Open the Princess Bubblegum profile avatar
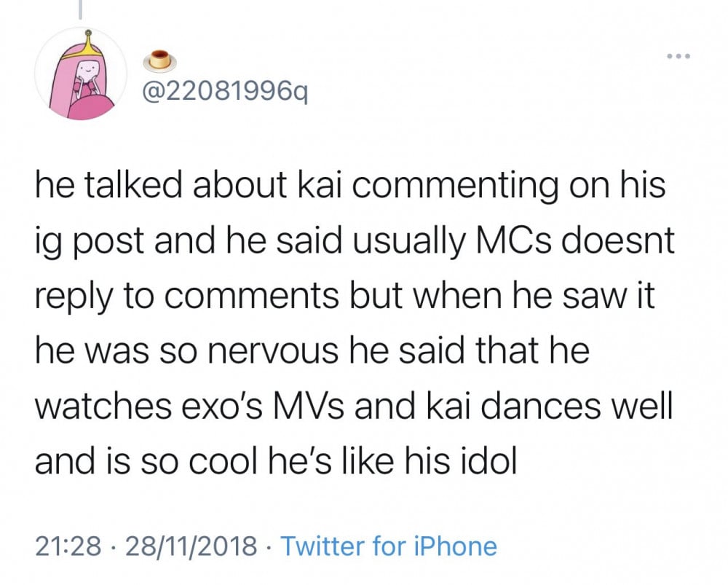Image resolution: width=728 pixels, height=585 pixels. click(x=81, y=74)
